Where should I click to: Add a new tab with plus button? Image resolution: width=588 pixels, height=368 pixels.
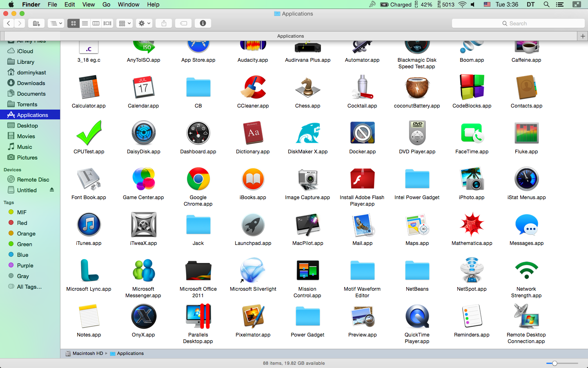click(x=583, y=36)
